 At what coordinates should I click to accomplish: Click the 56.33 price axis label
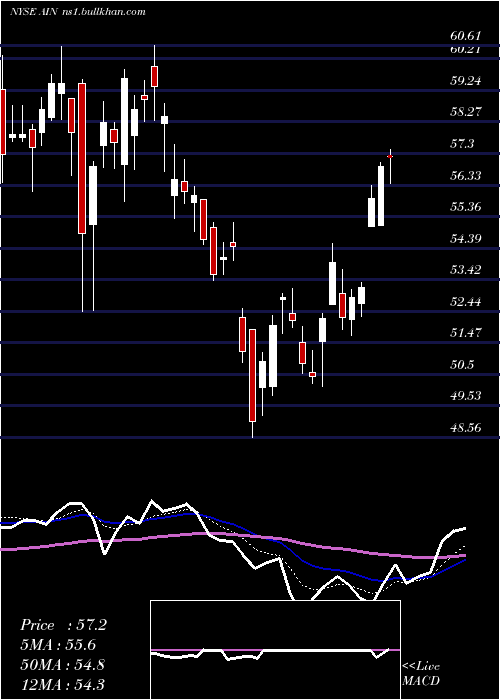click(x=466, y=175)
